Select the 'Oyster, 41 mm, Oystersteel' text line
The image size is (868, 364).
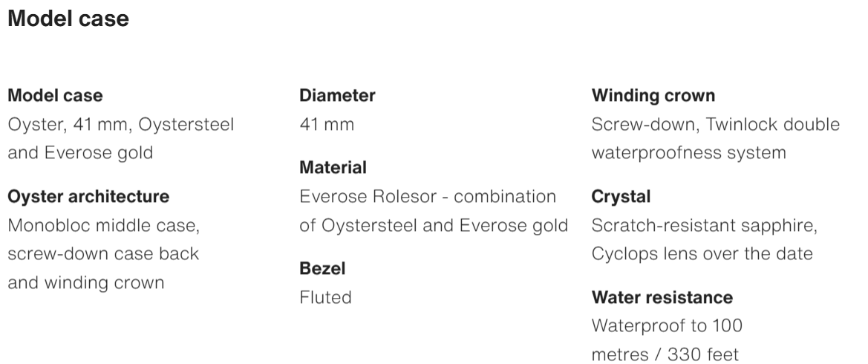point(120,124)
